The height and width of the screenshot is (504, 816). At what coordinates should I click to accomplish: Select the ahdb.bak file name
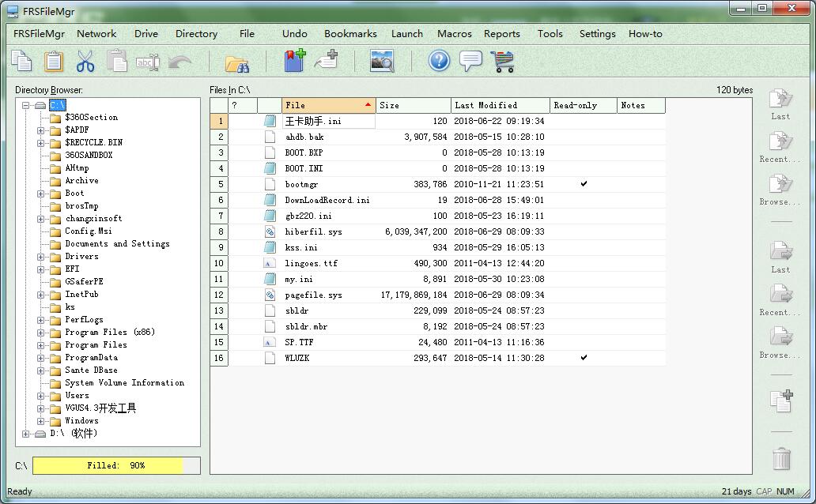click(304, 137)
